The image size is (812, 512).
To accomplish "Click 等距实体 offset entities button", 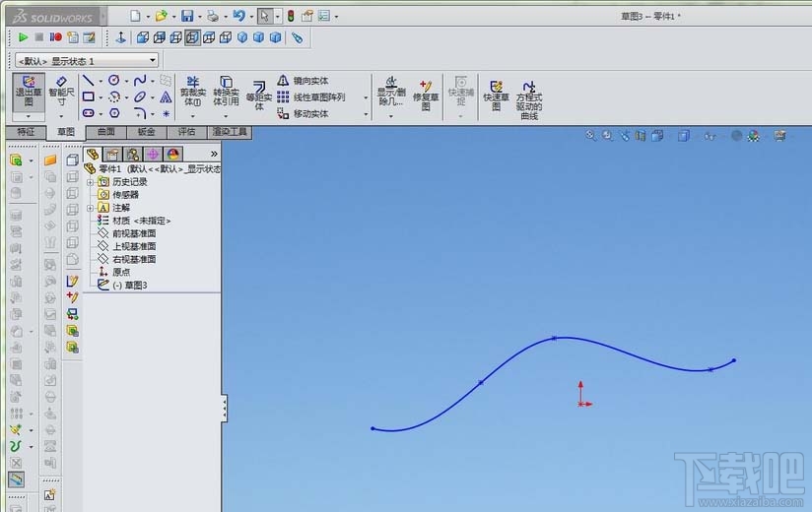I will tap(258, 95).
